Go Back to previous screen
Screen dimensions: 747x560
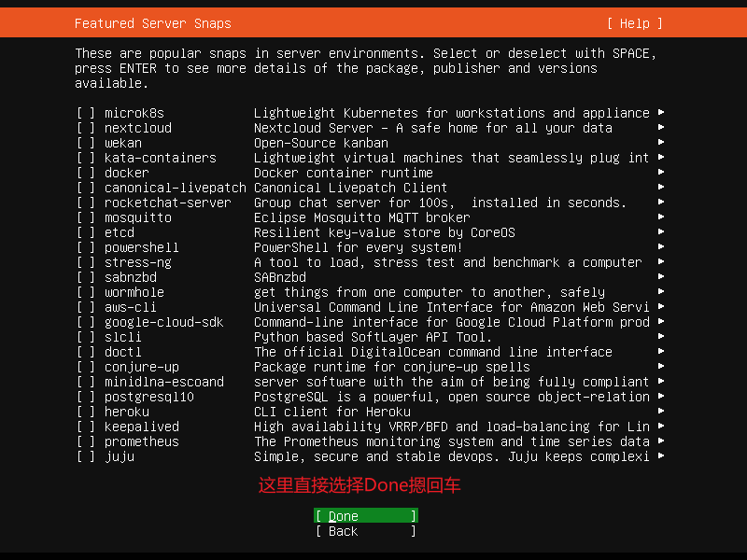coord(366,531)
